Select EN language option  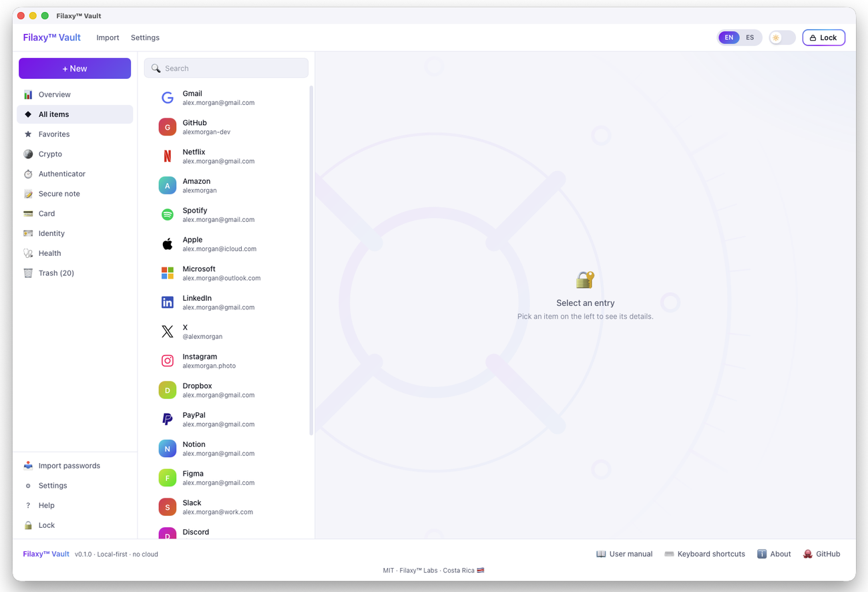coord(729,37)
